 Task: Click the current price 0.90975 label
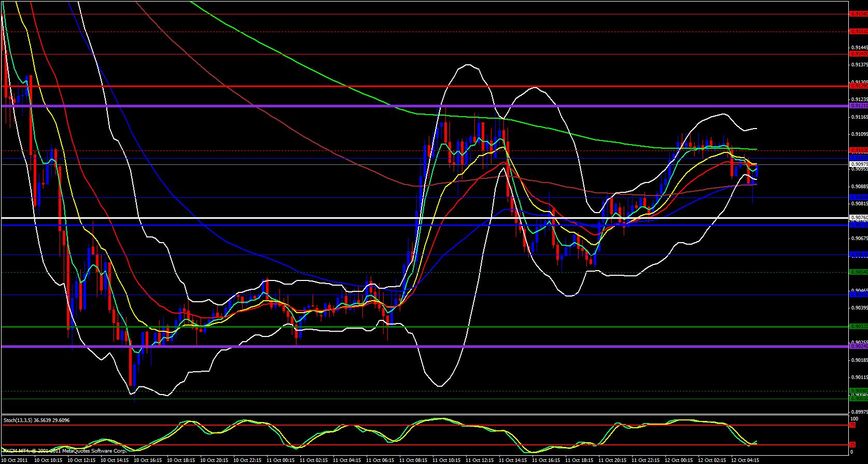point(858,164)
